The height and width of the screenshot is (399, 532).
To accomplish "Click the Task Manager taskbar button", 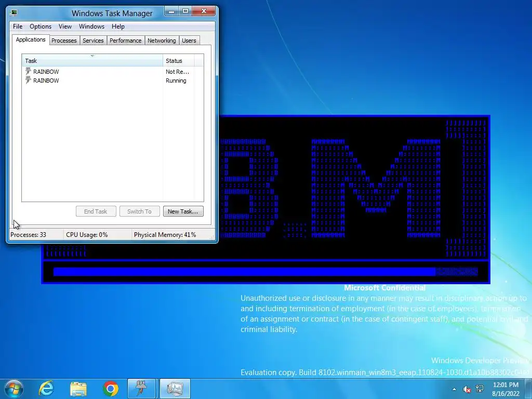I will click(x=175, y=389).
